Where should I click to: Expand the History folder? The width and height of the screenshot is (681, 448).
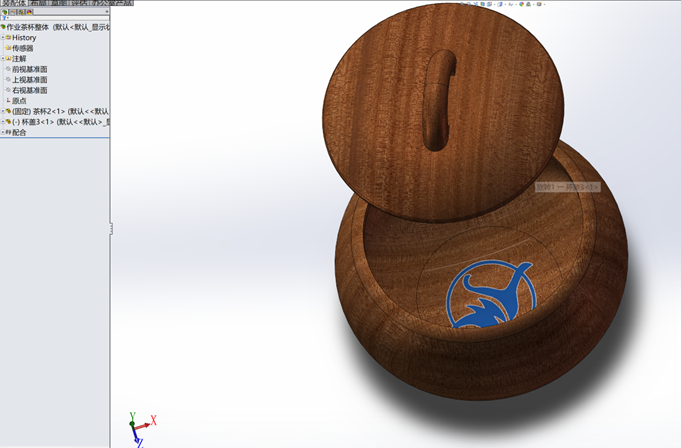(x=3, y=38)
